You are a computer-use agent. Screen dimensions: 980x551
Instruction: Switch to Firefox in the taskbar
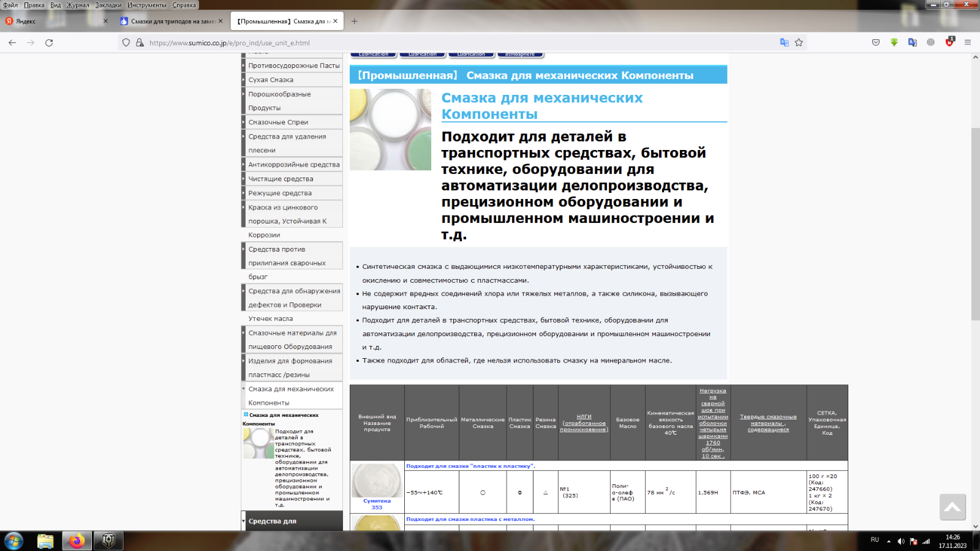[x=77, y=541]
